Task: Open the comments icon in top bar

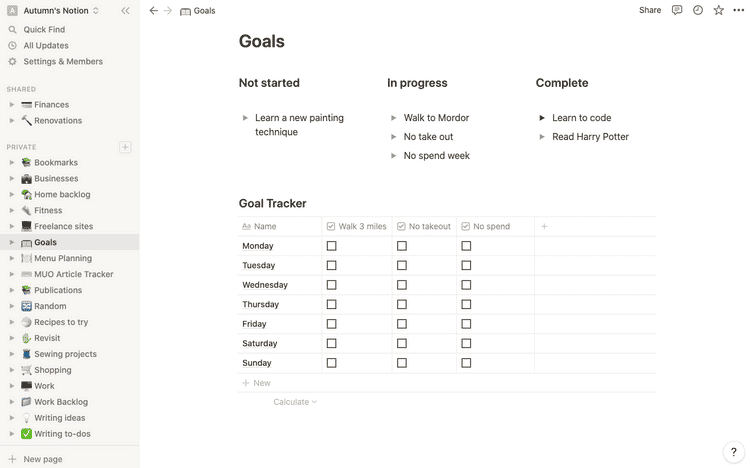Action: (x=677, y=10)
